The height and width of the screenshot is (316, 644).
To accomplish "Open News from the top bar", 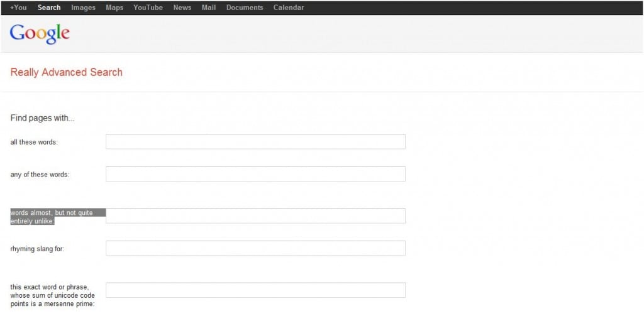I will coord(182,8).
